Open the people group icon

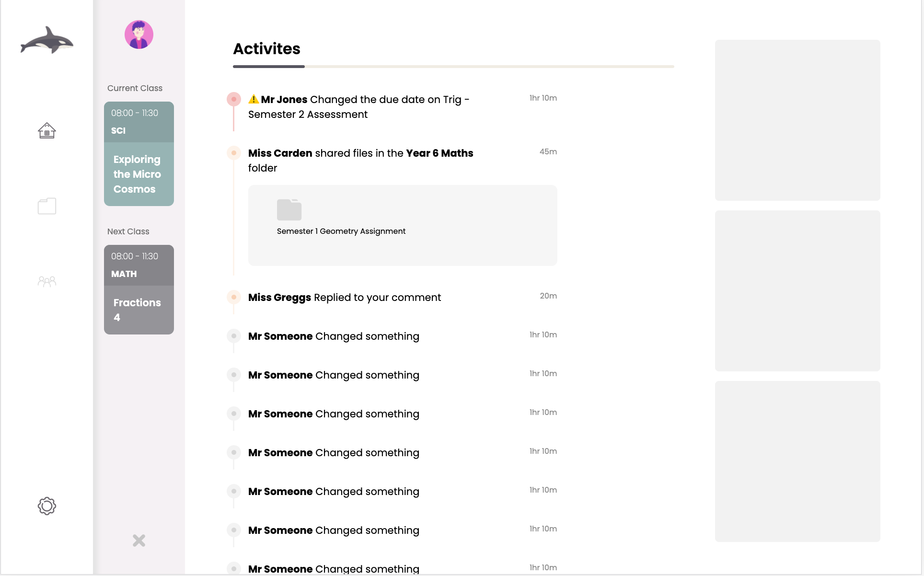(x=47, y=281)
